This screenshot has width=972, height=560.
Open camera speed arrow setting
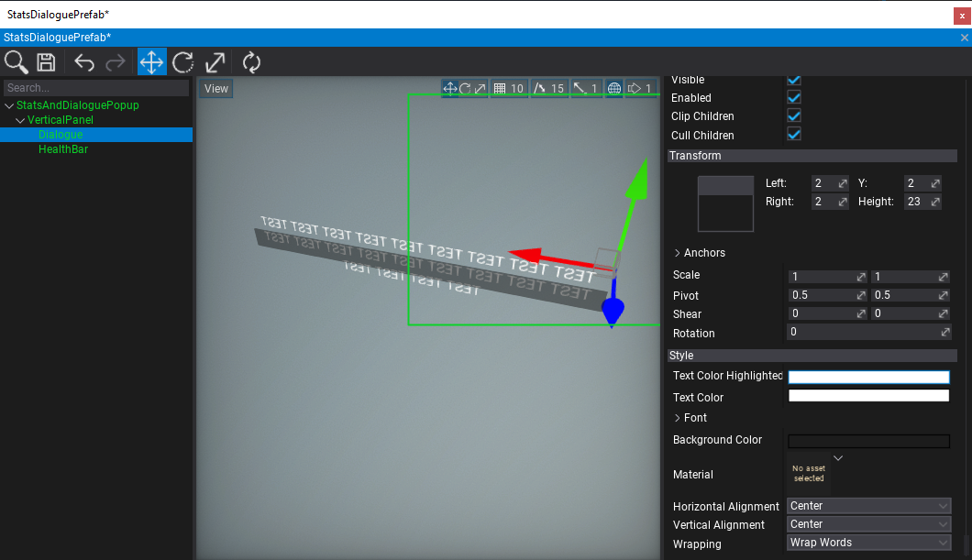635,89
